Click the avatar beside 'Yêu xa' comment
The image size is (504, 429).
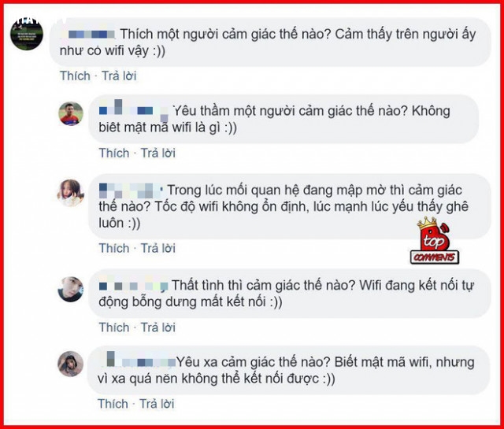(70, 364)
